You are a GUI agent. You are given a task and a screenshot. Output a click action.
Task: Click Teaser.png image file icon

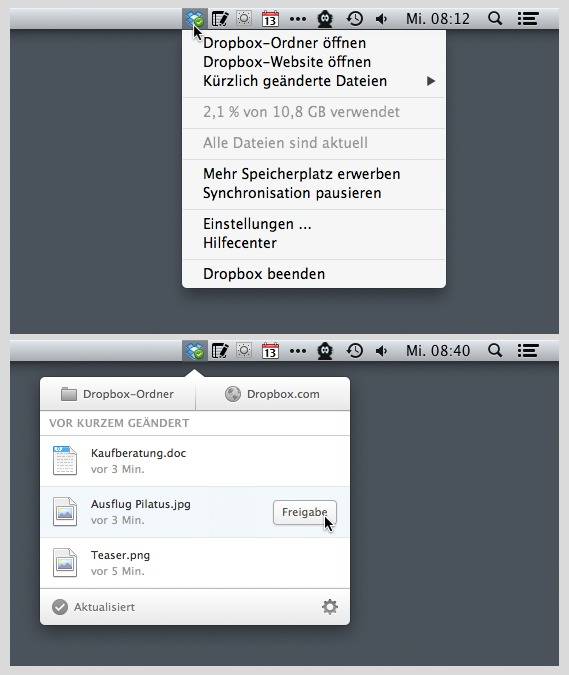pos(65,562)
